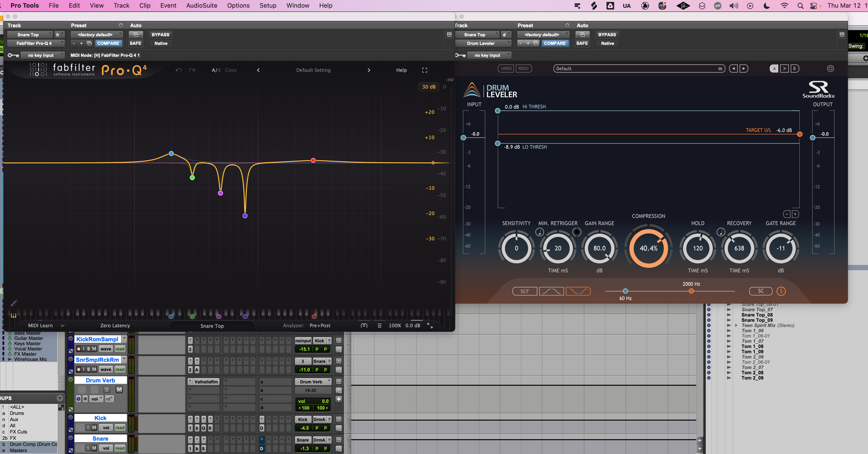This screenshot has width=868, height=454.
Task: Click Min. Retrigger tempo sync note icon
Action: (539, 232)
